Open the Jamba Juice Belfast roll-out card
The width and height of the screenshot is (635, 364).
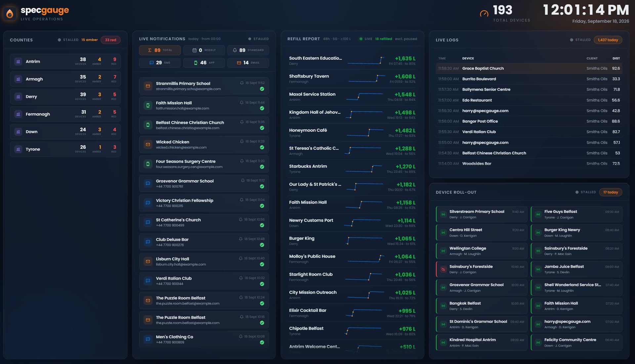pos(576,269)
